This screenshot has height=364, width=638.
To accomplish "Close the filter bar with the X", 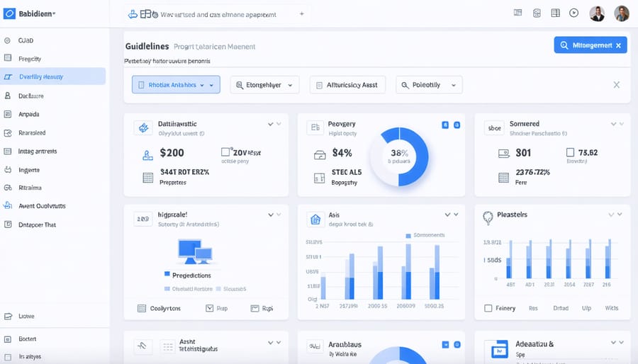I will point(617,84).
